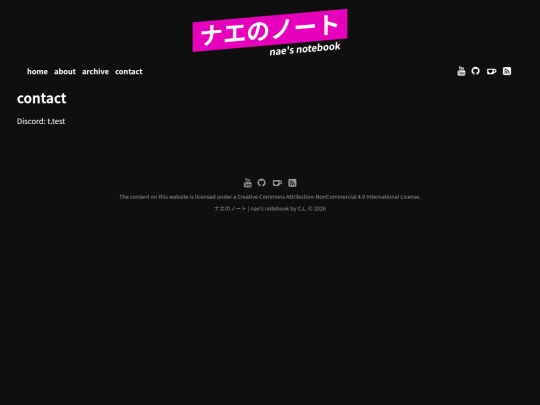Click the pink ナエのノート logo banner
This screenshot has width=540, height=405.
tap(270, 30)
